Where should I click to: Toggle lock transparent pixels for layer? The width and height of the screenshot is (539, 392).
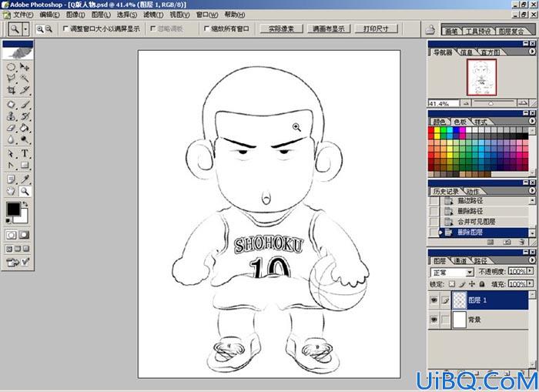pos(452,284)
